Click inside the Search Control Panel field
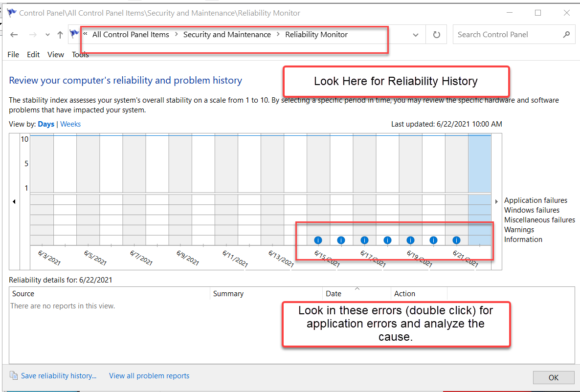The height and width of the screenshot is (392, 580). click(509, 34)
